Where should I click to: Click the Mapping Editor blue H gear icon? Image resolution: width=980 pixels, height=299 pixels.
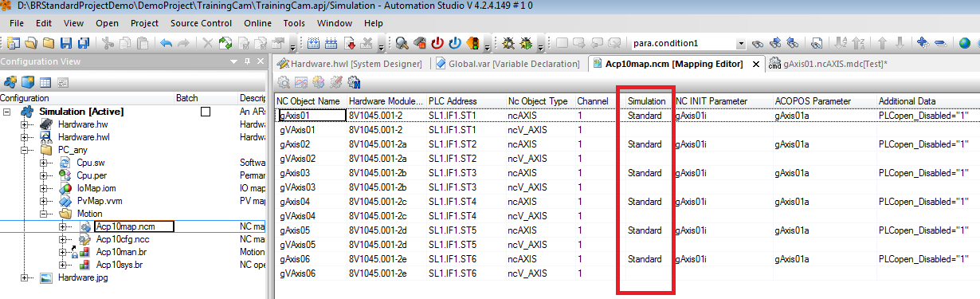click(x=354, y=82)
